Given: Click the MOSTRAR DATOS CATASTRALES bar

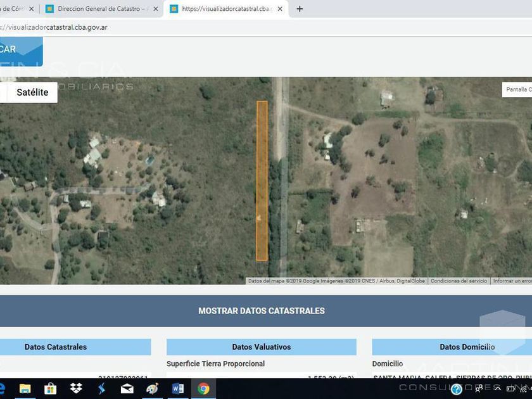Looking at the screenshot, I should [x=262, y=311].
